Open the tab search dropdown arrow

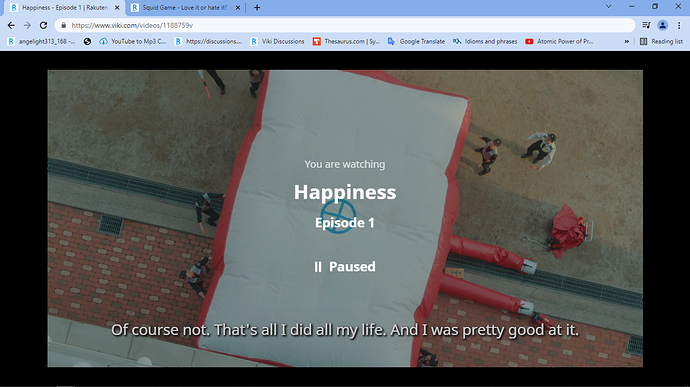tap(608, 7)
